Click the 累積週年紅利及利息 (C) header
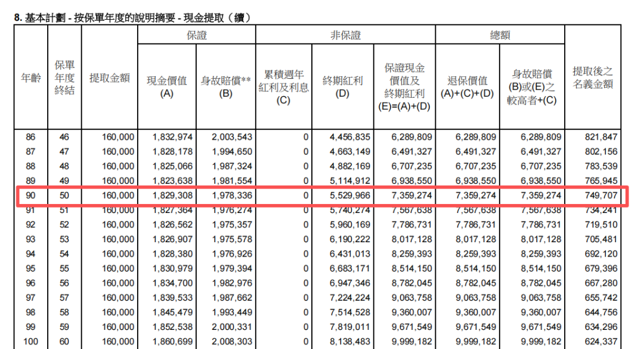This screenshot has height=349, width=644. (x=283, y=87)
